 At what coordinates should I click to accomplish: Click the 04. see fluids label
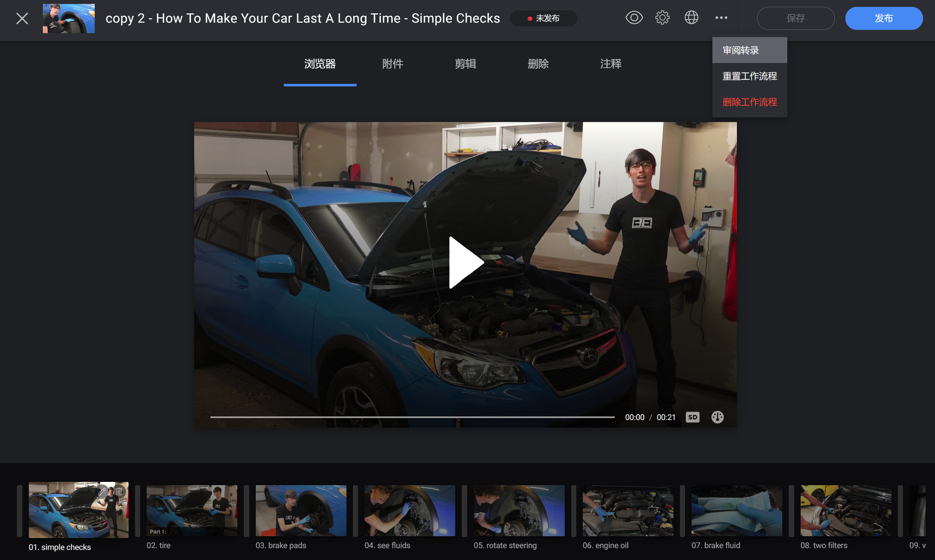[388, 545]
